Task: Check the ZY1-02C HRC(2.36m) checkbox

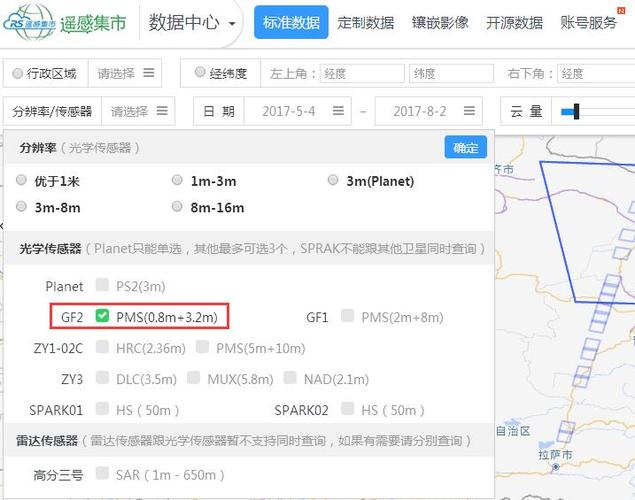Action: point(102,347)
